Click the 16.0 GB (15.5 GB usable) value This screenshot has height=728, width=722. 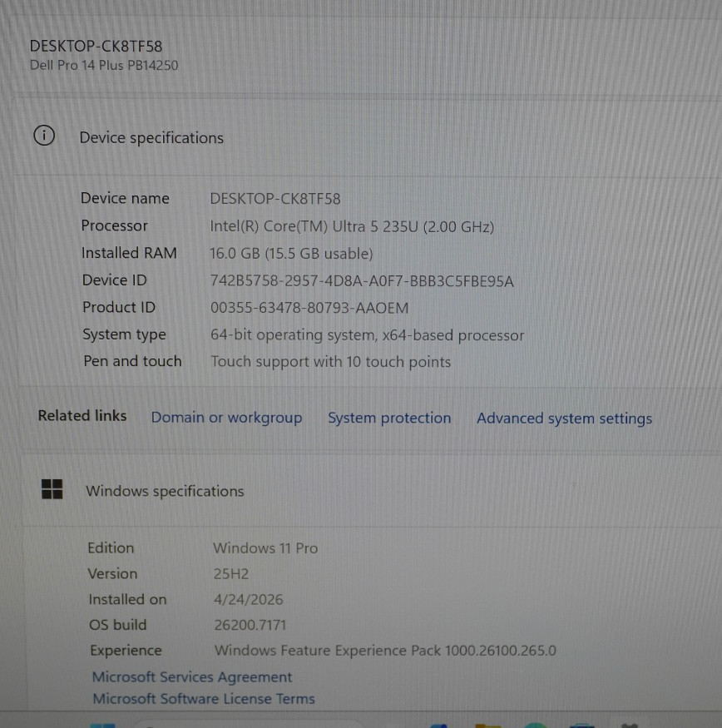tap(290, 254)
